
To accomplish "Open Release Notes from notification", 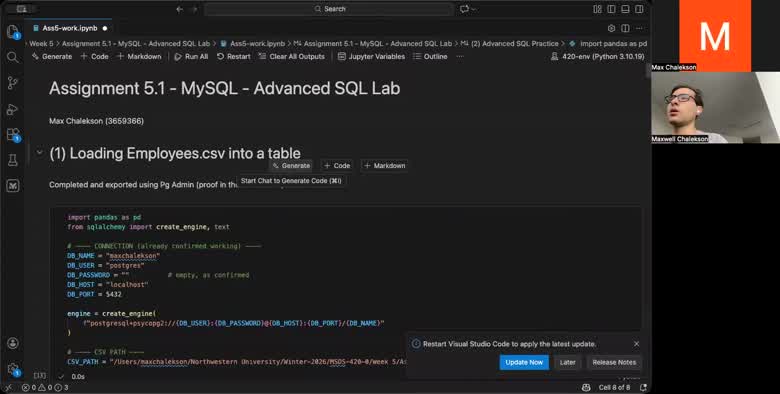I will [x=614, y=362].
